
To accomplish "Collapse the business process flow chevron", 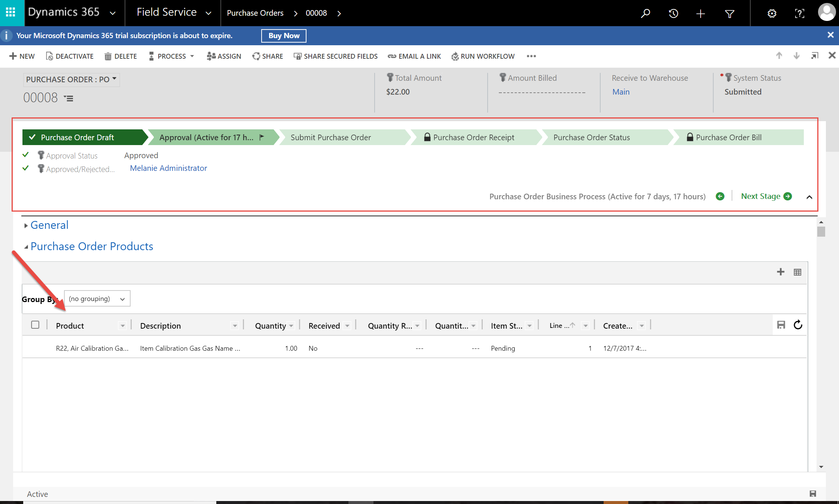I will coord(809,197).
